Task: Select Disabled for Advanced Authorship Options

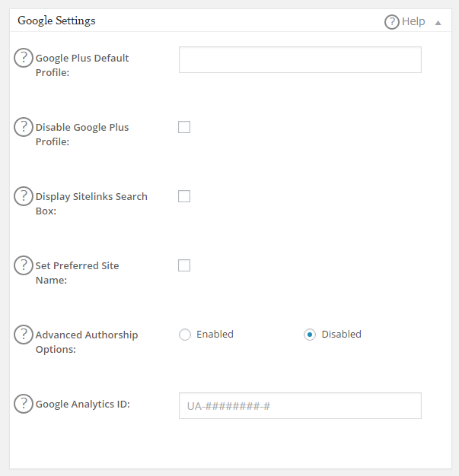Action: tap(310, 335)
